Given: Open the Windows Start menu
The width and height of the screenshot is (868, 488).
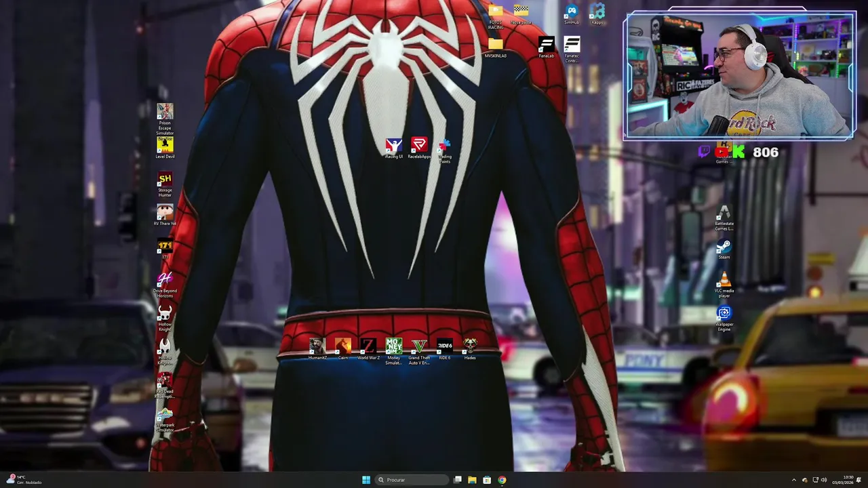Looking at the screenshot, I should point(366,480).
